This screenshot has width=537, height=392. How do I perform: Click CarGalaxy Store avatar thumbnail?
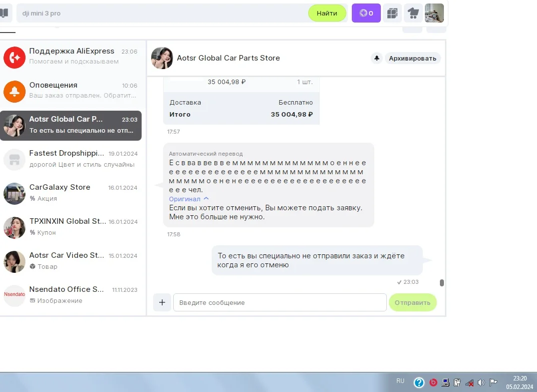point(15,194)
